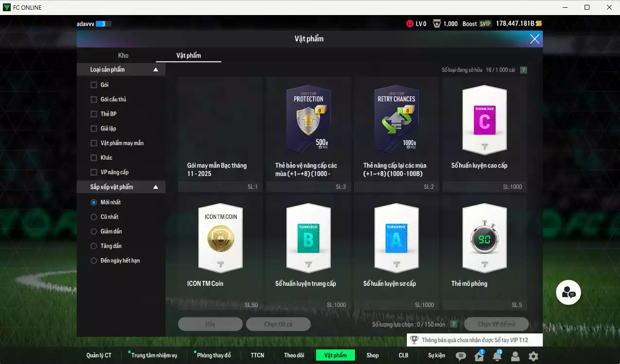620x364 pixels.
Task: Open Shop from the bottom menu
Action: click(372, 355)
